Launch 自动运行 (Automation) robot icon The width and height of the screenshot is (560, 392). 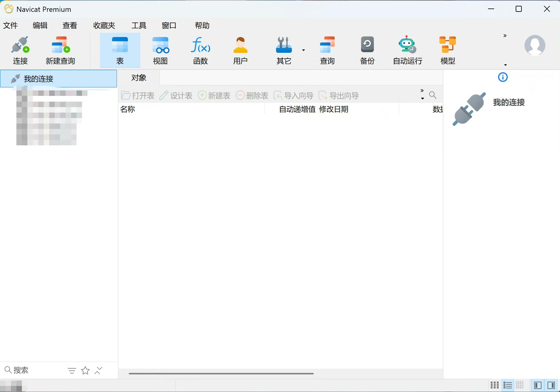(408, 50)
